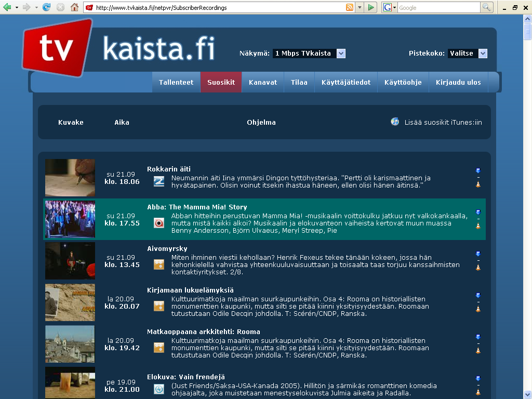The height and width of the screenshot is (399, 532).
Task: Click the channel logo icon beside Rokkarin äiti
Action: tap(159, 181)
